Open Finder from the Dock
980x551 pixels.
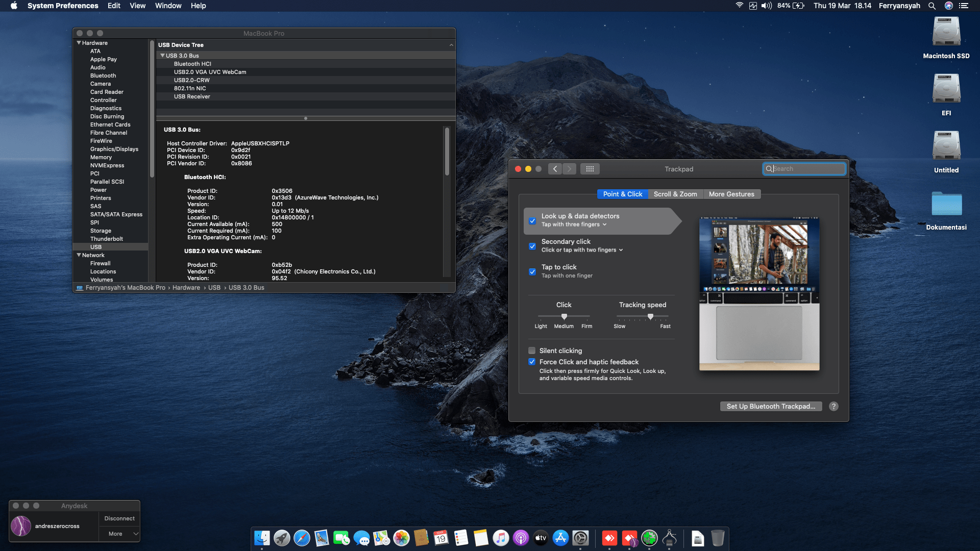[x=262, y=538]
